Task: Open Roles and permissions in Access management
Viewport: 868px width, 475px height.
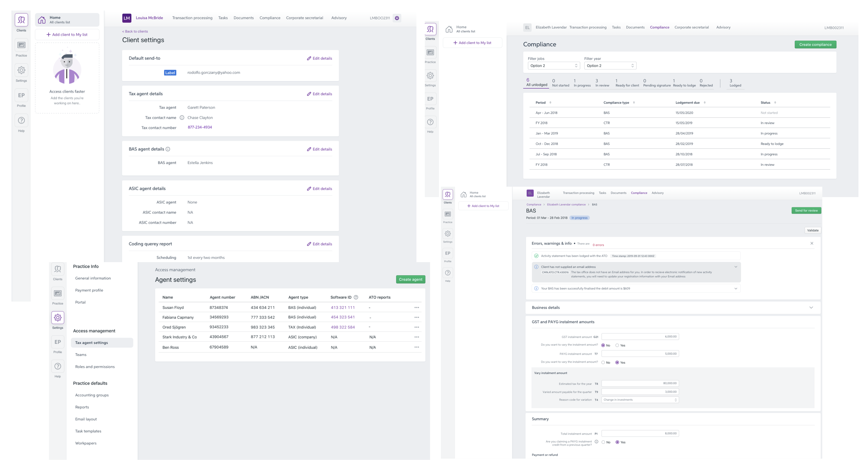Action: (x=95, y=367)
